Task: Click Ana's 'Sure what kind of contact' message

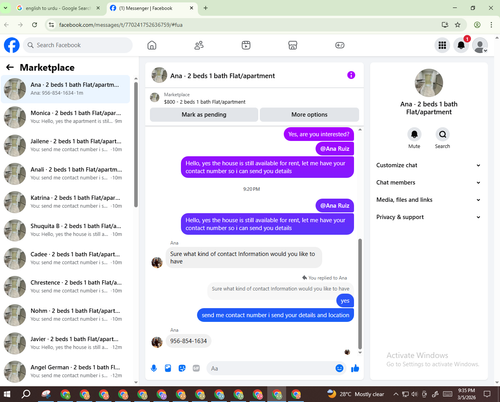Action: coord(244,258)
